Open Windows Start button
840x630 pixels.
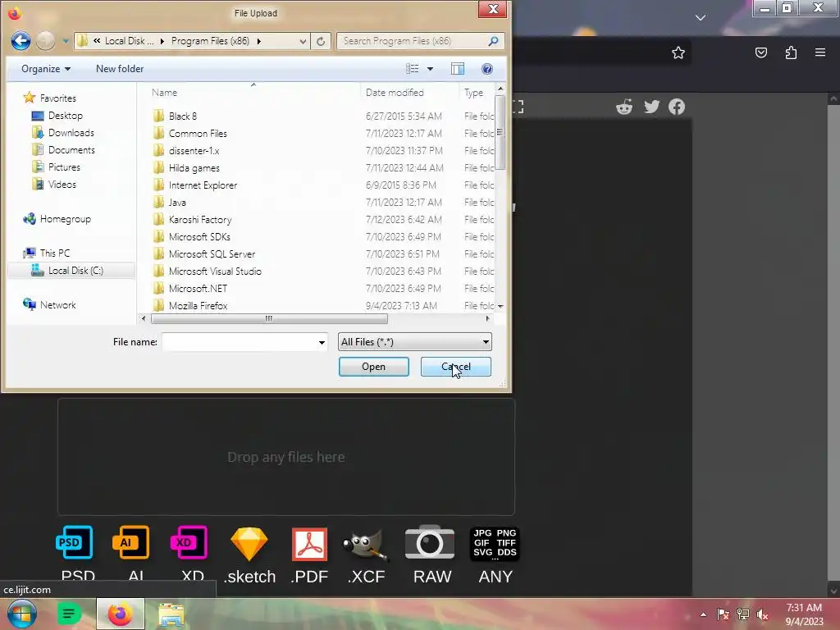pos(21,614)
